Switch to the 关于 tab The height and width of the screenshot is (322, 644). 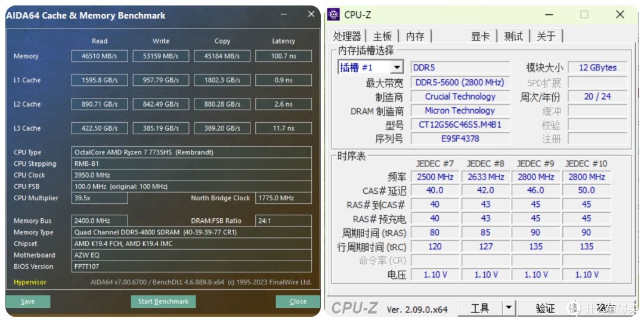click(x=546, y=36)
